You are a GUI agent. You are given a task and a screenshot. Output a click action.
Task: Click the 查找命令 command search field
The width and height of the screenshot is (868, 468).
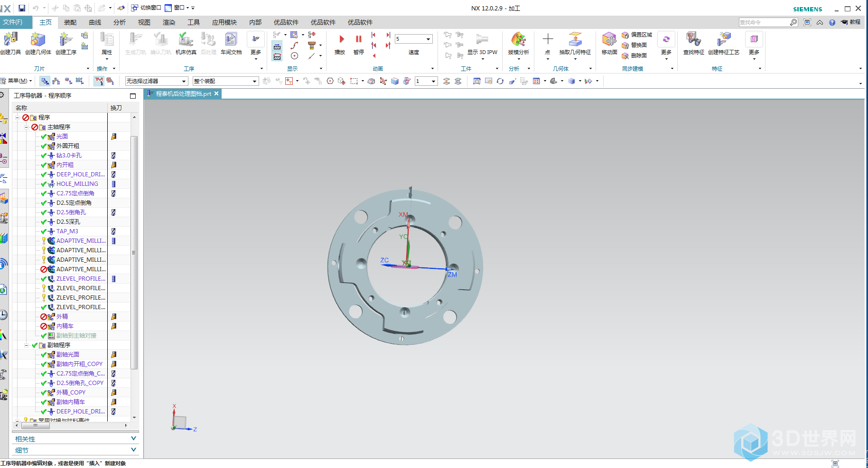pyautogui.click(x=764, y=22)
